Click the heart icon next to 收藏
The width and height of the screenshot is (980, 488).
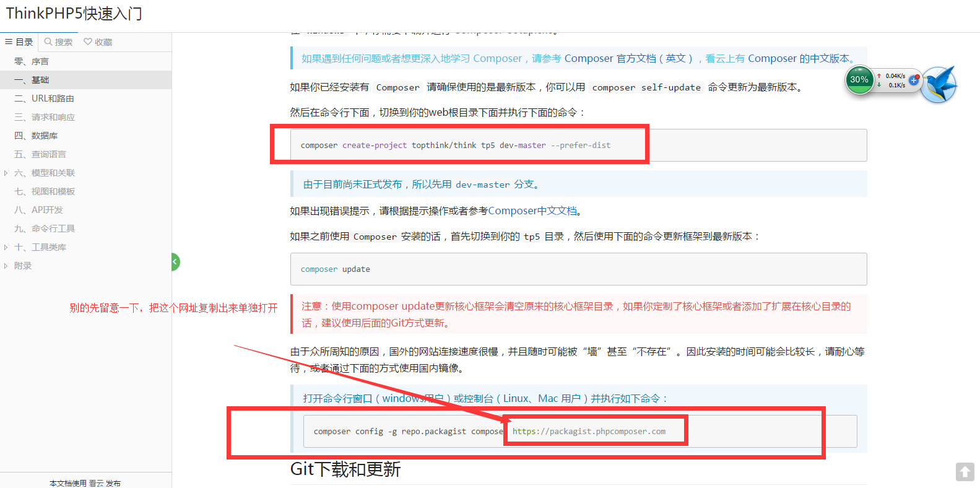(88, 42)
